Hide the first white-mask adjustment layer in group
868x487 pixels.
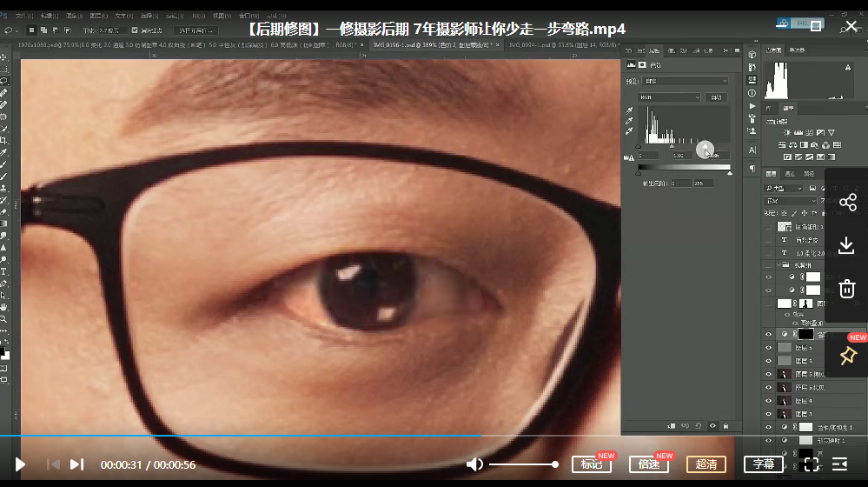point(768,277)
